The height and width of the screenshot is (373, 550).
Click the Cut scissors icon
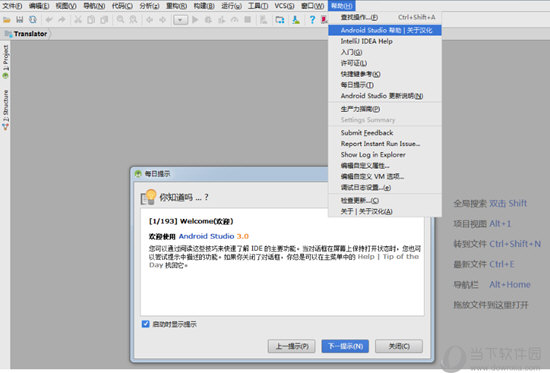pyautogui.click(x=78, y=20)
